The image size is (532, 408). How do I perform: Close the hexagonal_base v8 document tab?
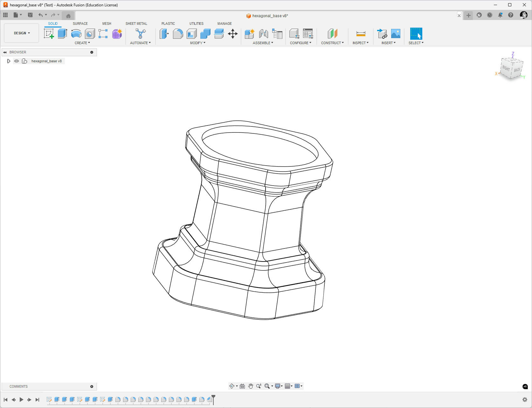[x=459, y=16]
